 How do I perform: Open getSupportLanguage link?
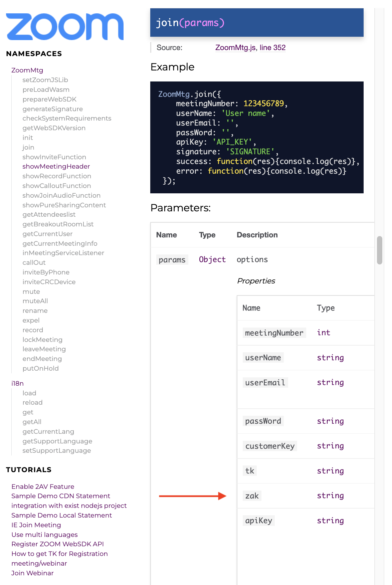[x=57, y=441]
